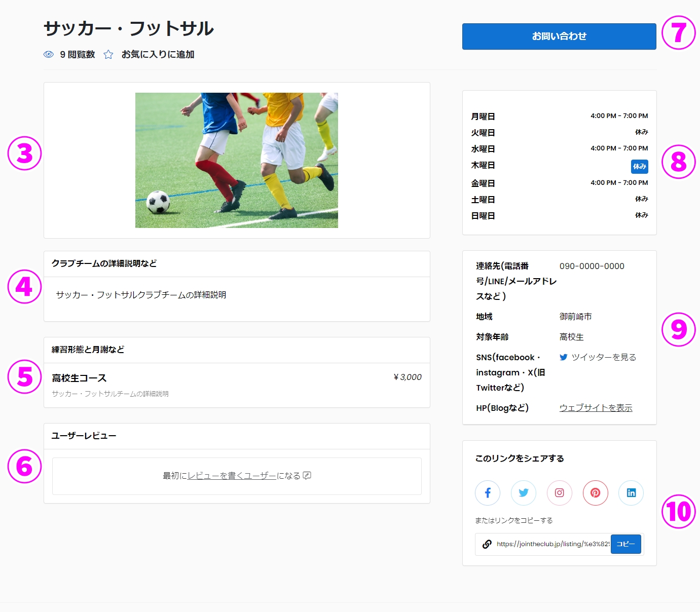Share listing via LinkedIn icon
Screen dimensions: 700x612
pyautogui.click(x=631, y=493)
